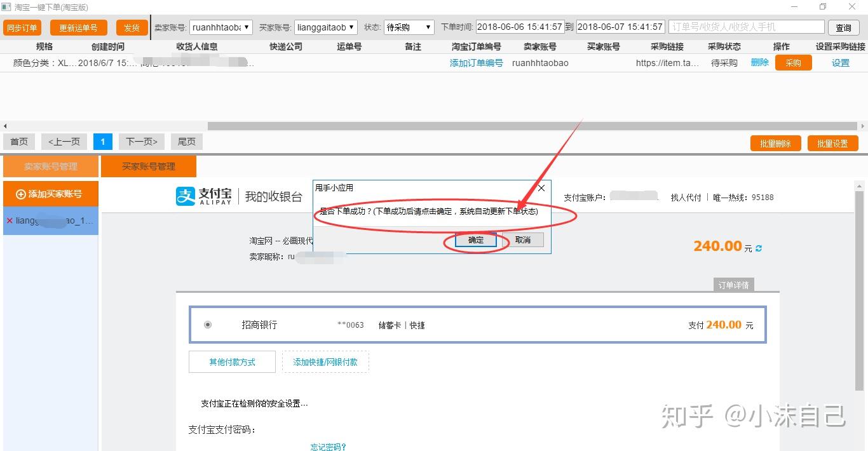
Task: Switch to the 卖家账号管理 tab
Action: point(51,166)
